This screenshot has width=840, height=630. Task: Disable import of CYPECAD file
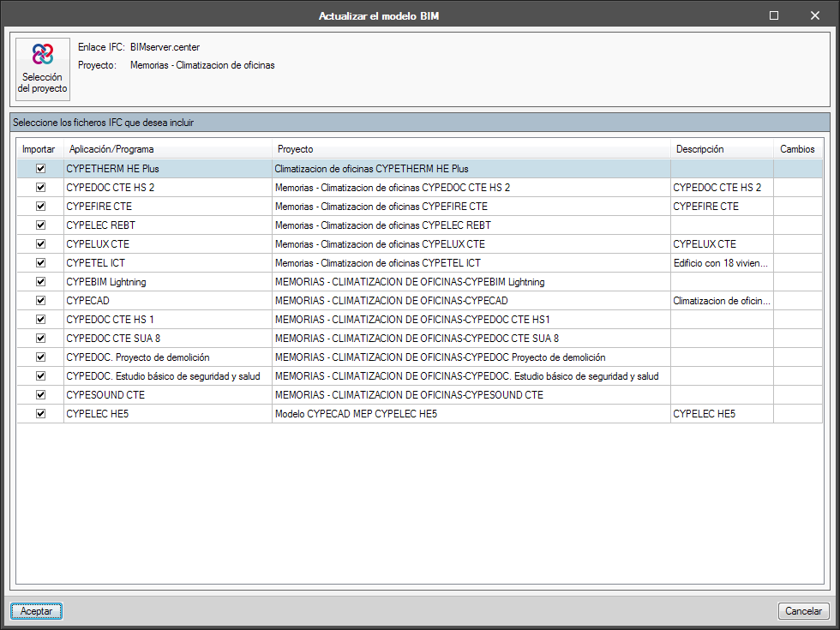(41, 301)
